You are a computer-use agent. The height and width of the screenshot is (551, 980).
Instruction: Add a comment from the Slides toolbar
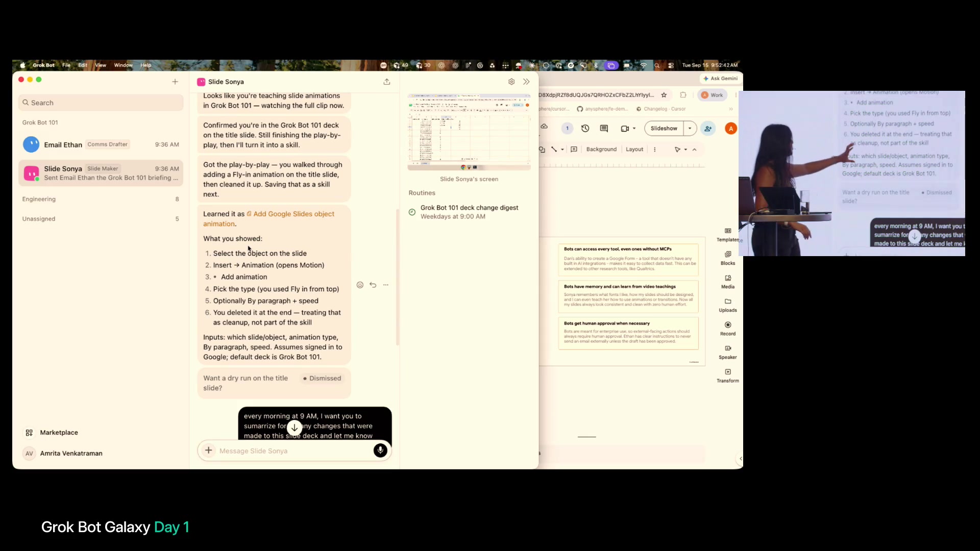[x=574, y=149]
